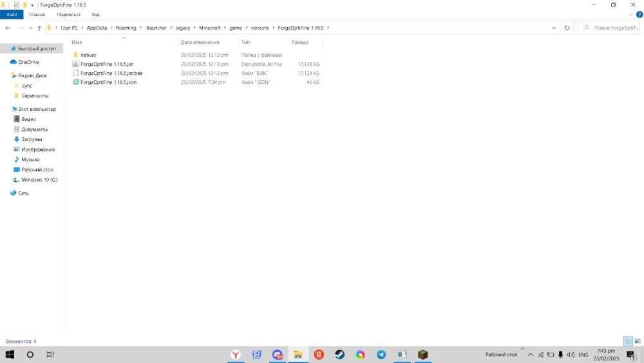
Task: Select Этот компьютер in sidebar
Action: [37, 110]
